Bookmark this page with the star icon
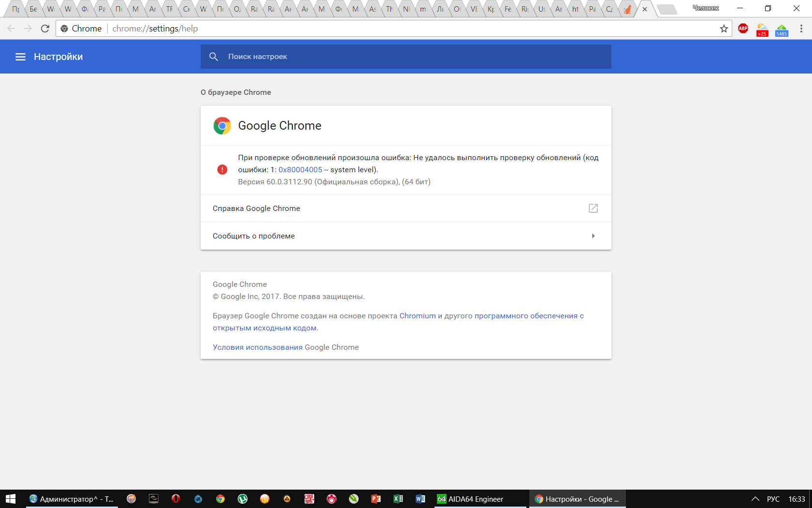Screen dimensions: 812x508 (x=724, y=29)
